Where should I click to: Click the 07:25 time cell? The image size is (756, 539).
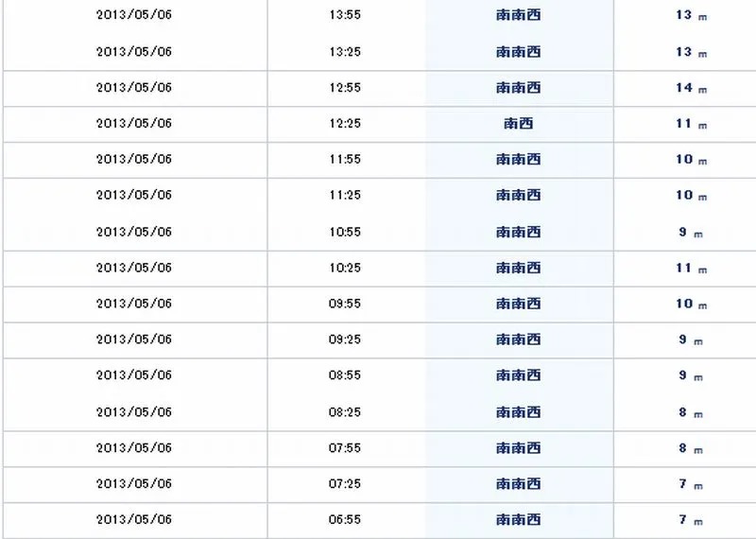click(x=346, y=484)
